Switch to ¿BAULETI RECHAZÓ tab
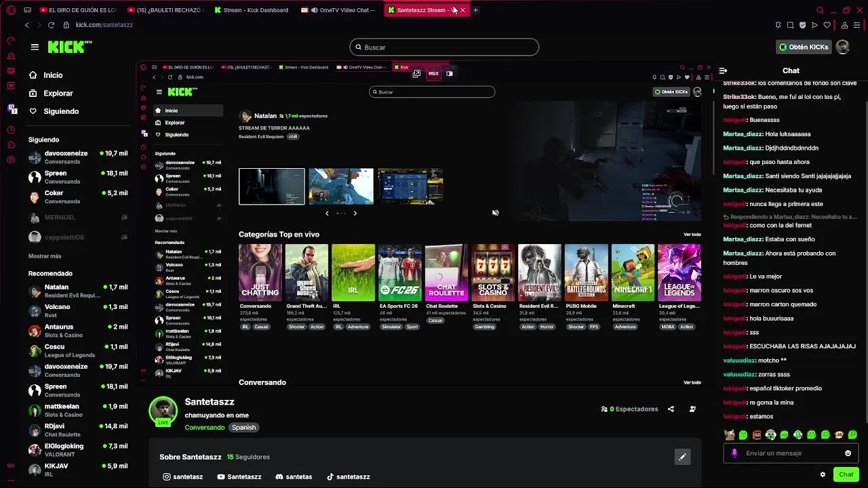The width and height of the screenshot is (868, 488). 165,10
